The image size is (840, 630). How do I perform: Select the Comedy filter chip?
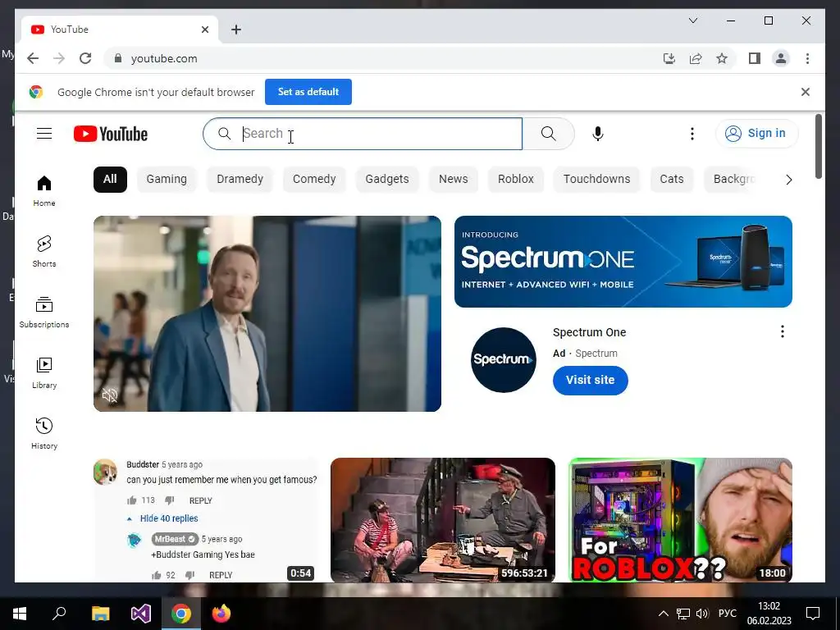314,179
